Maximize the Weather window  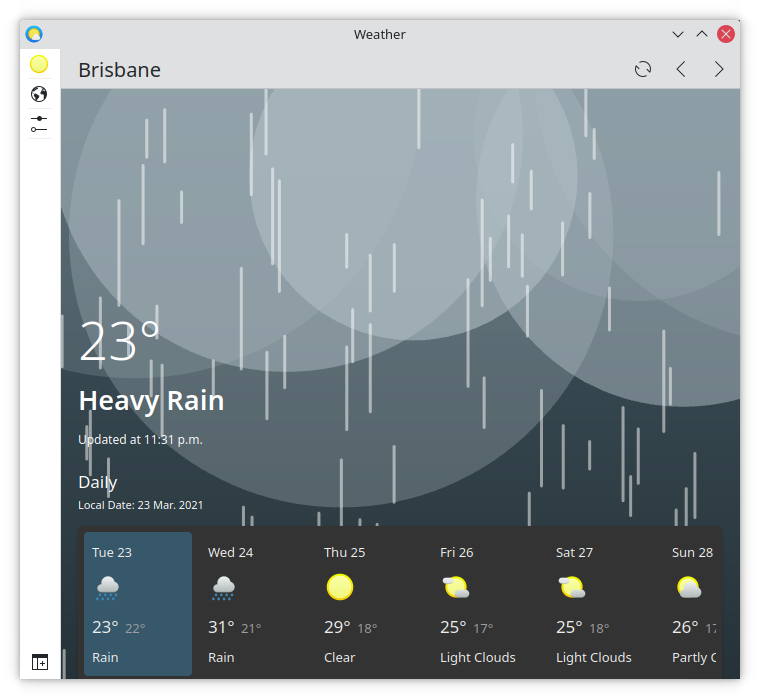coord(702,34)
